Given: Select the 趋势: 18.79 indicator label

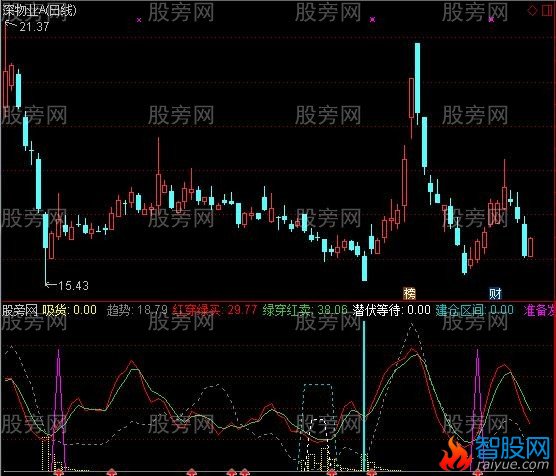Looking at the screenshot, I should point(137,310).
